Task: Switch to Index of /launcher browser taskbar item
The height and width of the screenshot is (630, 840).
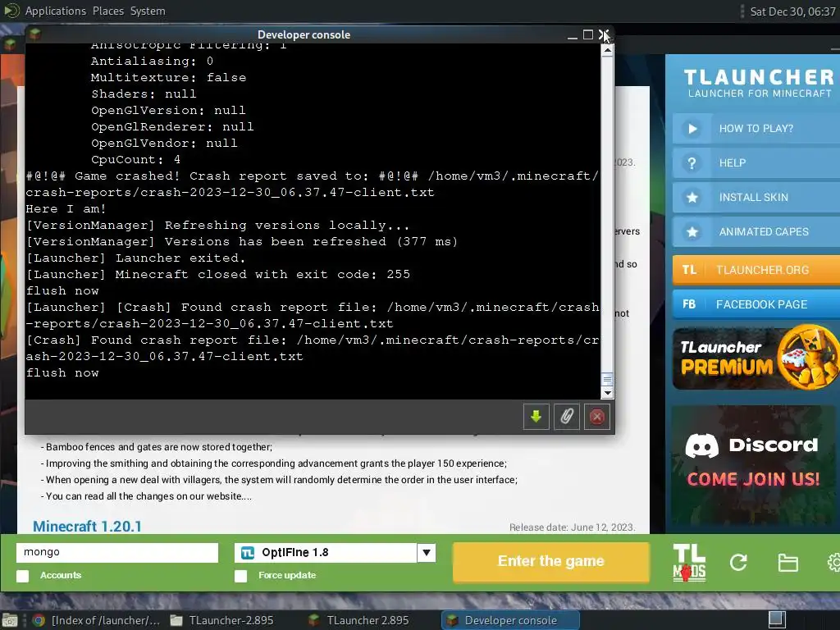Action: pyautogui.click(x=96, y=620)
